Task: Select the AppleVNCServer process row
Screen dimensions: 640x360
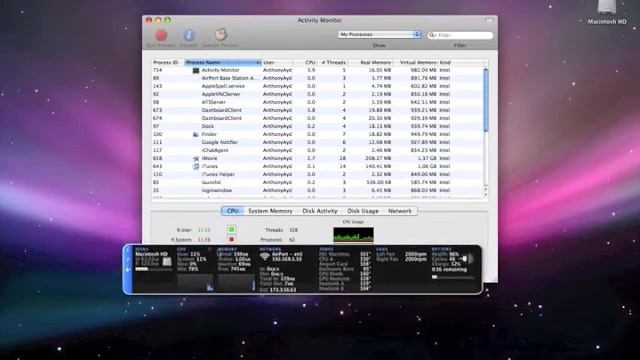Action: (318, 94)
